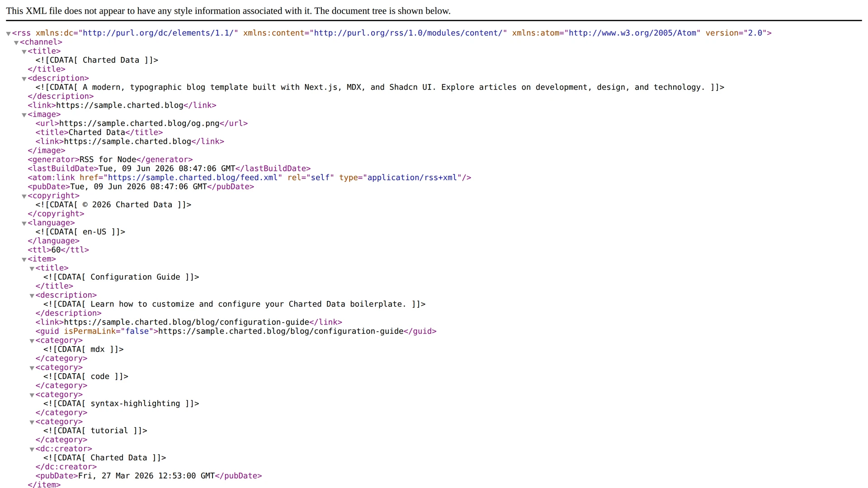This screenshot has height=488, width=868.
Task: Click the generator text "RSS for Node"
Action: (x=108, y=160)
